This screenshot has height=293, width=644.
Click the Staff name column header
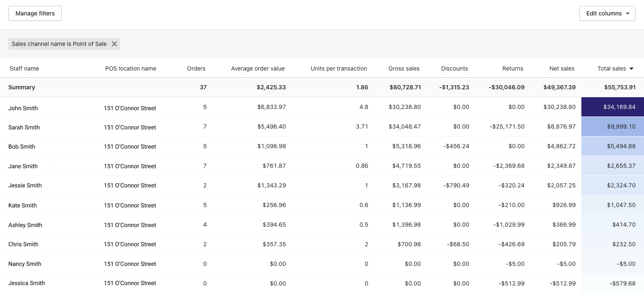[24, 68]
